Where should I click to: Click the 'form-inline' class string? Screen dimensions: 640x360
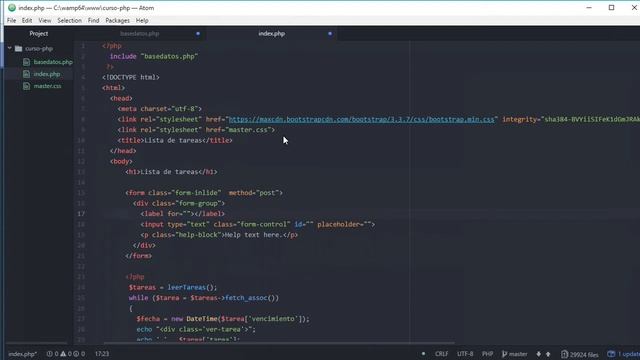pyautogui.click(x=198, y=193)
